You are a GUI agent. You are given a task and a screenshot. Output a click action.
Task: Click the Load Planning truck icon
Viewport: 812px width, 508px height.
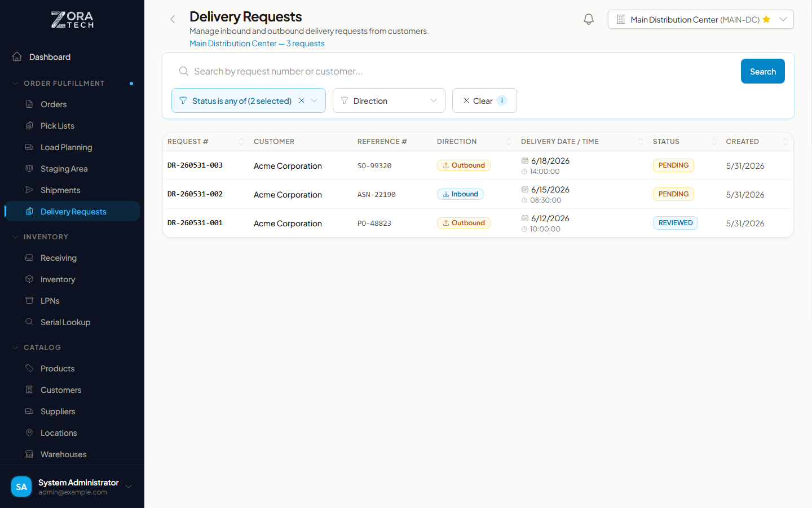(x=29, y=147)
